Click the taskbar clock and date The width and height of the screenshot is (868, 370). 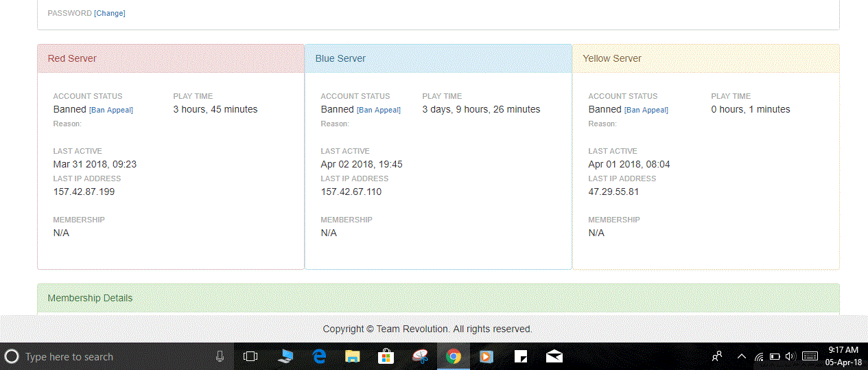tap(843, 356)
